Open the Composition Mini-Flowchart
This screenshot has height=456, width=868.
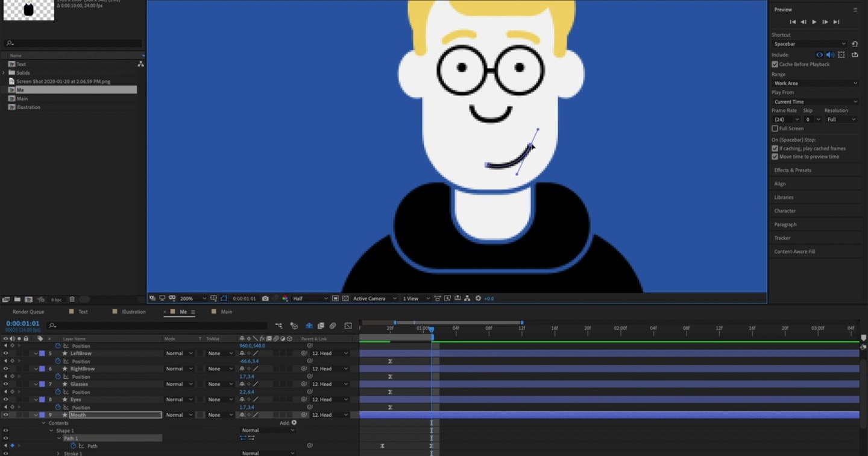pos(468,298)
